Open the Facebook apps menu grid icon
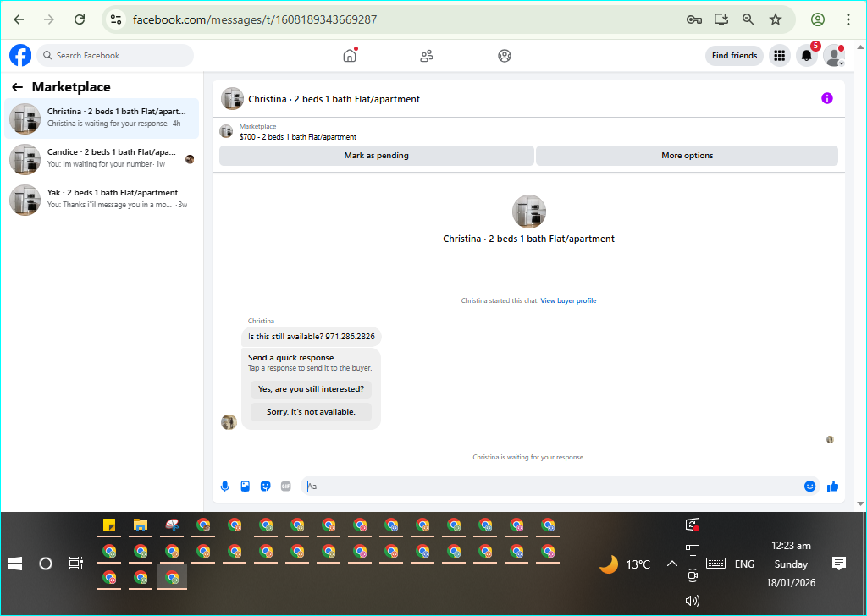 [780, 56]
